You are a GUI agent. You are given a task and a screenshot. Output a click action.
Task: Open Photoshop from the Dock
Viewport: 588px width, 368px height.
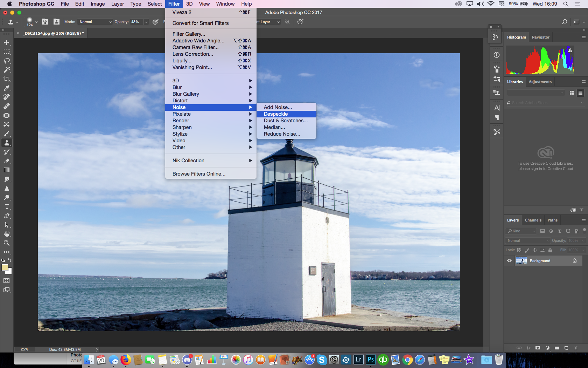pyautogui.click(x=371, y=360)
